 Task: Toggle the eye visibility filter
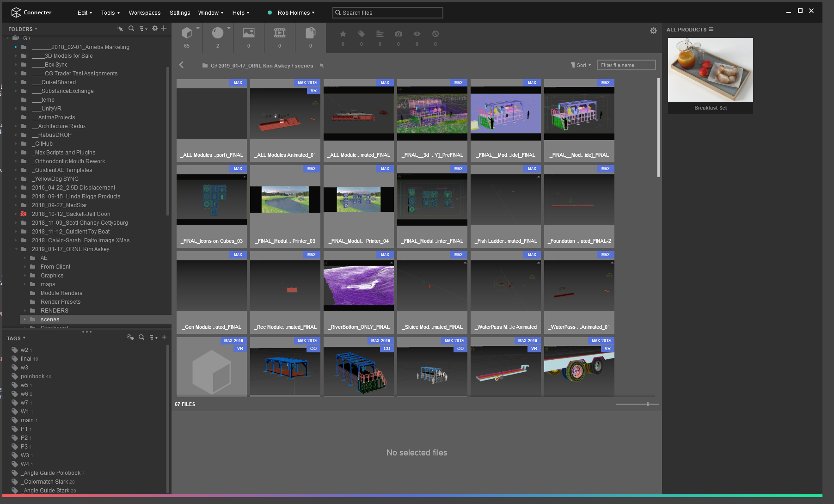click(417, 34)
